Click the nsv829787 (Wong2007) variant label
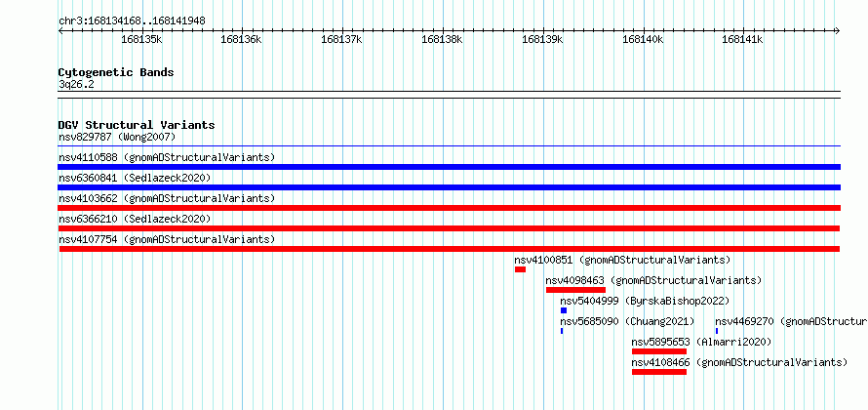Image resolution: width=868 pixels, height=410 pixels. tap(117, 137)
